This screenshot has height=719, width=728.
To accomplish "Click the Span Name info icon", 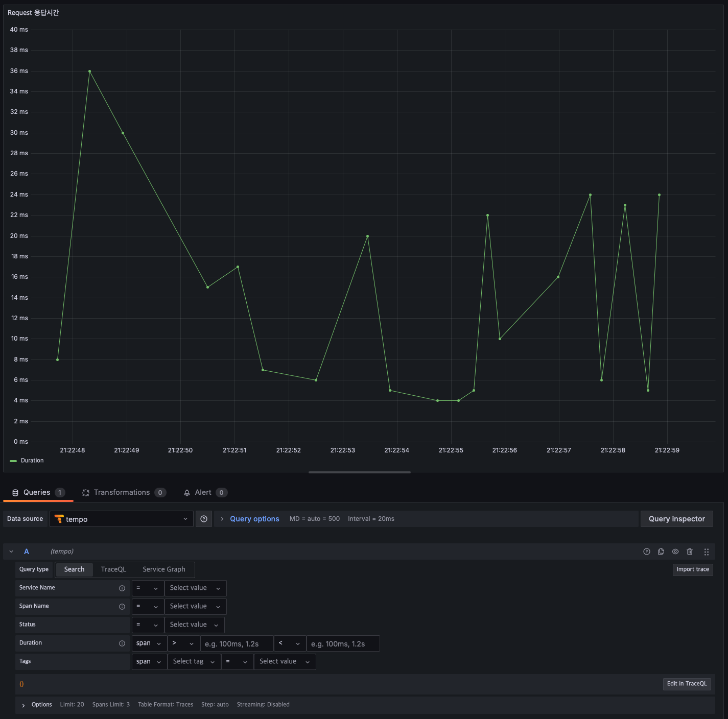I will point(122,607).
